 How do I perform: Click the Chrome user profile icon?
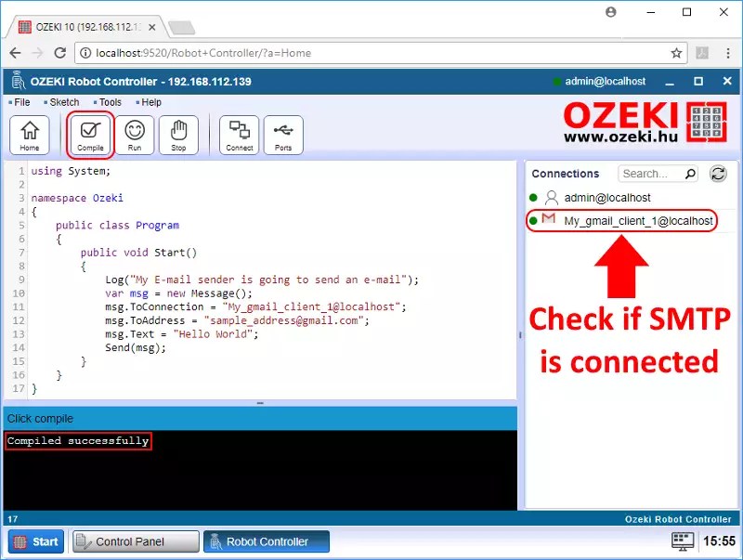pyautogui.click(x=611, y=12)
